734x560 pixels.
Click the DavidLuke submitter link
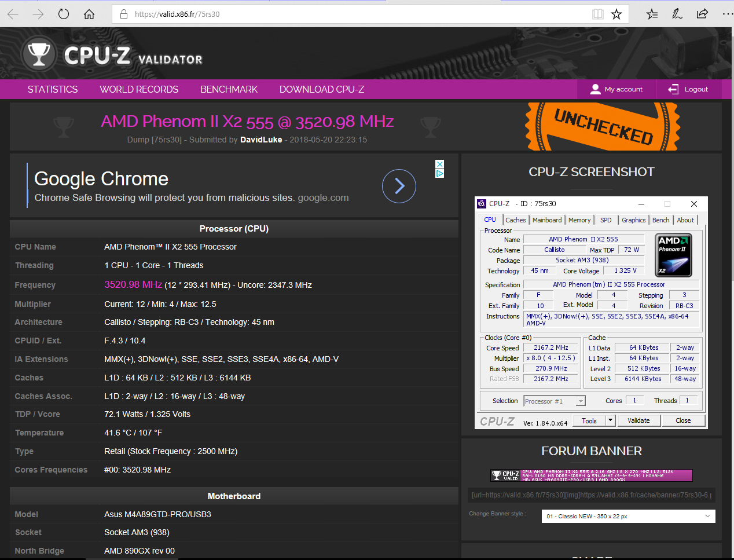pos(261,140)
